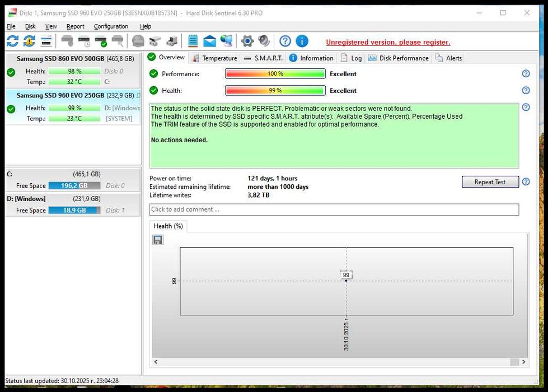Open the Help menu
The width and height of the screenshot is (548, 392).
(x=146, y=26)
